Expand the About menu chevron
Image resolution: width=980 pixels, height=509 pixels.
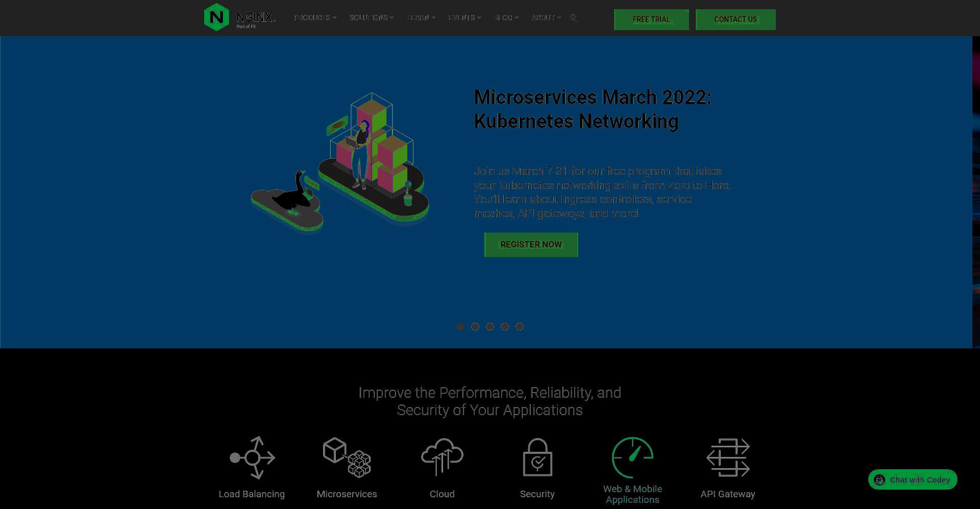559,18
